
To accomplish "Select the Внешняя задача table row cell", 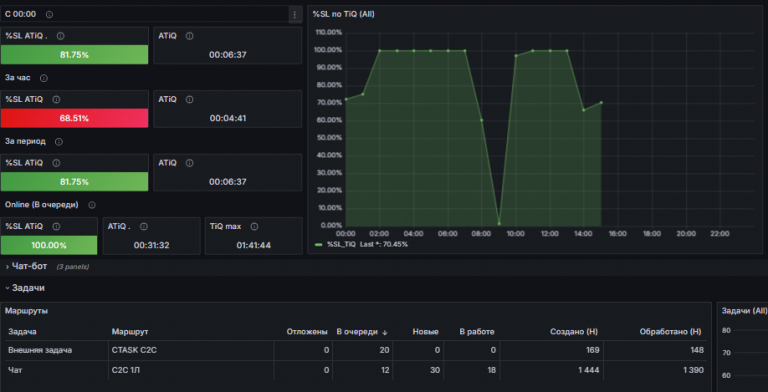I will tap(40, 350).
